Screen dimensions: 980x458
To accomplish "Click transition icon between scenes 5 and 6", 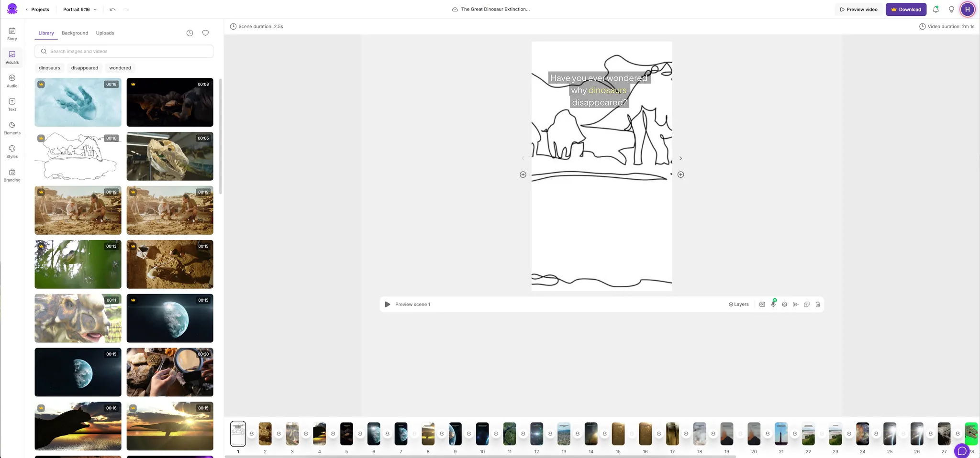I will [360, 434].
